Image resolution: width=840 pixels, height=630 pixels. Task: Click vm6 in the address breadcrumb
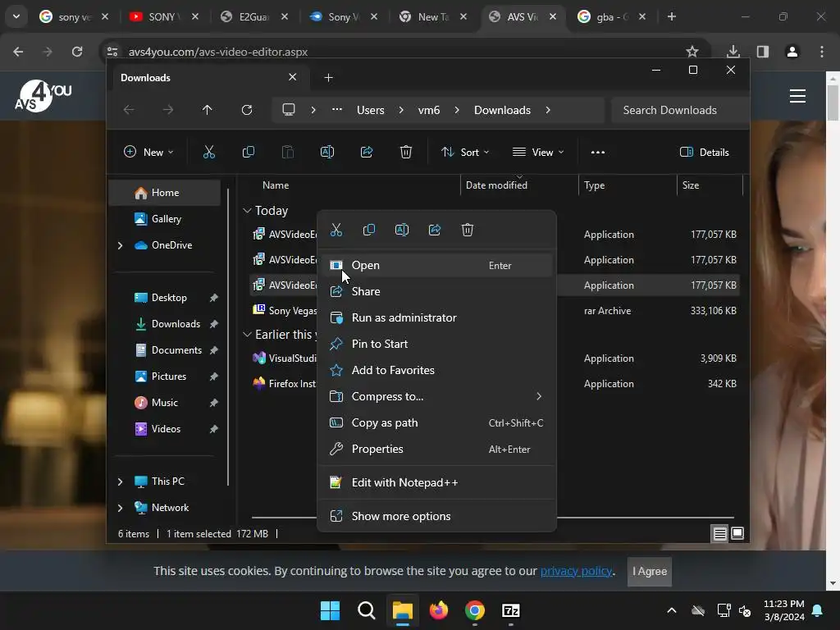pyautogui.click(x=428, y=110)
